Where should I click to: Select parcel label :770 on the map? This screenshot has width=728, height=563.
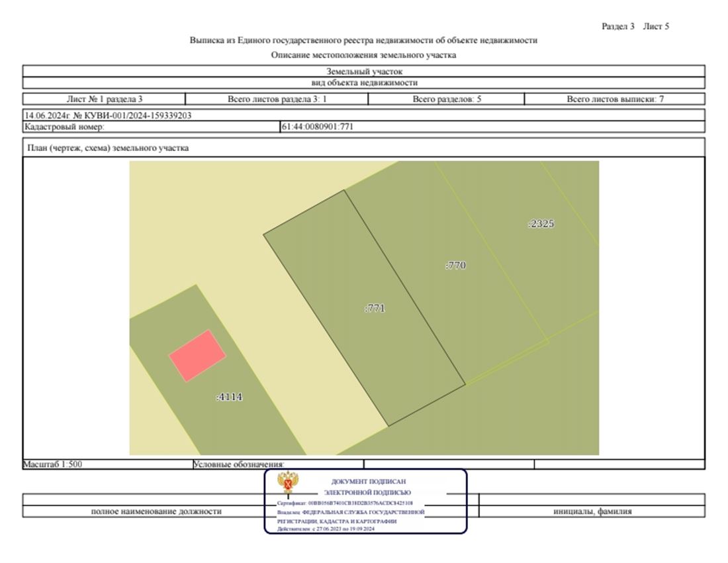pos(455,266)
